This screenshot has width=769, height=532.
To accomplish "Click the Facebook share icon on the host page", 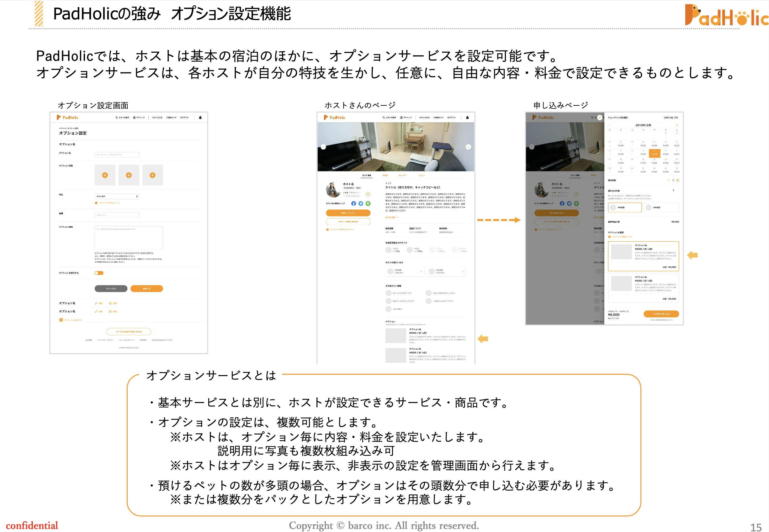I will pyautogui.click(x=354, y=203).
